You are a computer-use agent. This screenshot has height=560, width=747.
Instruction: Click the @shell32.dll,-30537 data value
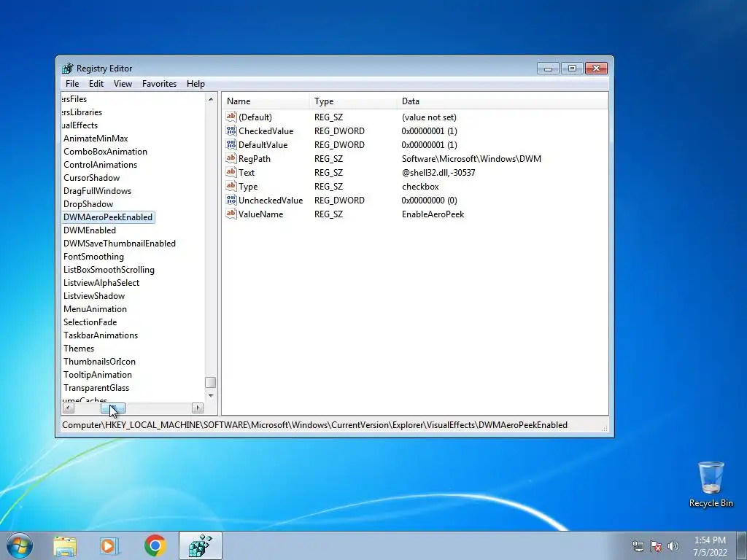click(x=438, y=173)
